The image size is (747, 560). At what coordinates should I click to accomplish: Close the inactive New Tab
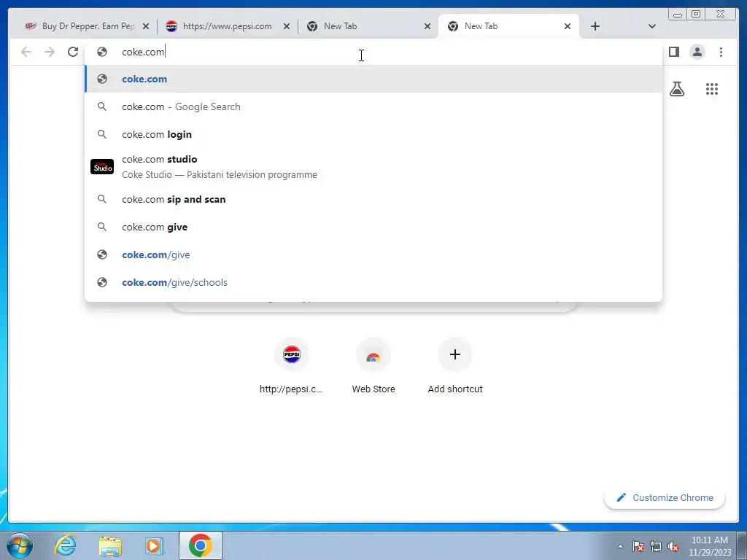click(x=427, y=26)
